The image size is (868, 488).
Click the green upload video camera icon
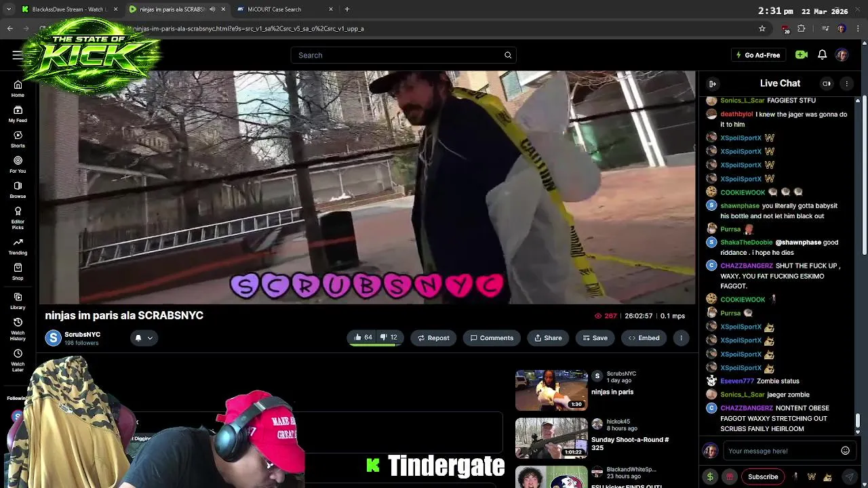[x=802, y=55]
